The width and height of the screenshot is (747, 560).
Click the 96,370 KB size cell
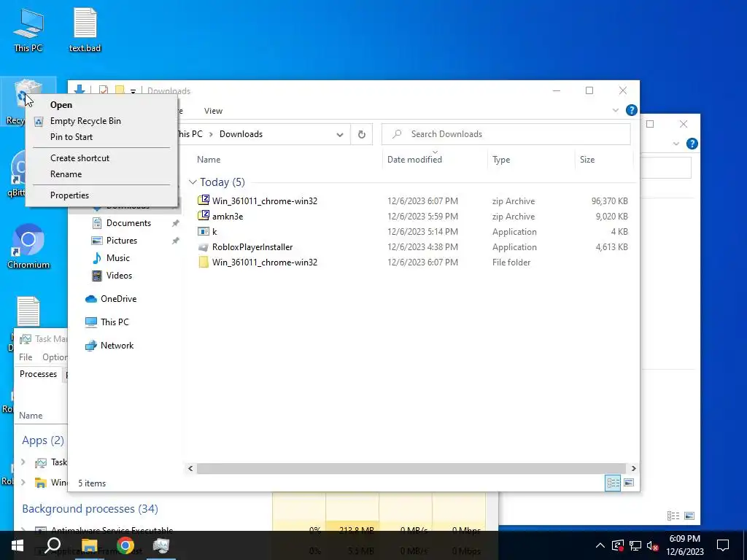[x=609, y=201]
